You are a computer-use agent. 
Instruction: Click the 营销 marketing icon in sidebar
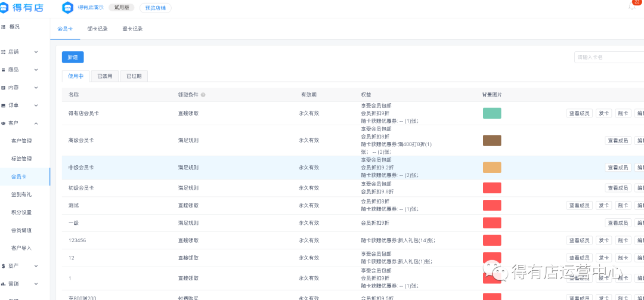[x=4, y=284]
